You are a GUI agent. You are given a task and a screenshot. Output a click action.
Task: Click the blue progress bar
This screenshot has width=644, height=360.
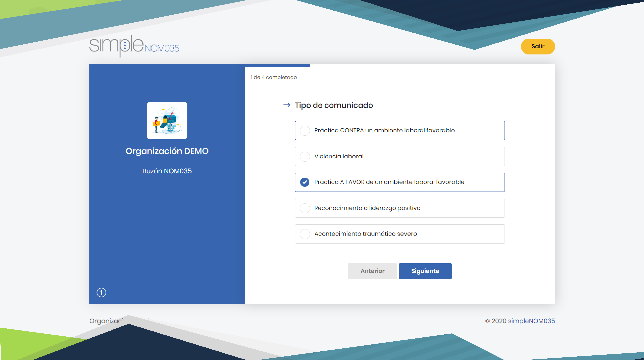[x=277, y=66]
